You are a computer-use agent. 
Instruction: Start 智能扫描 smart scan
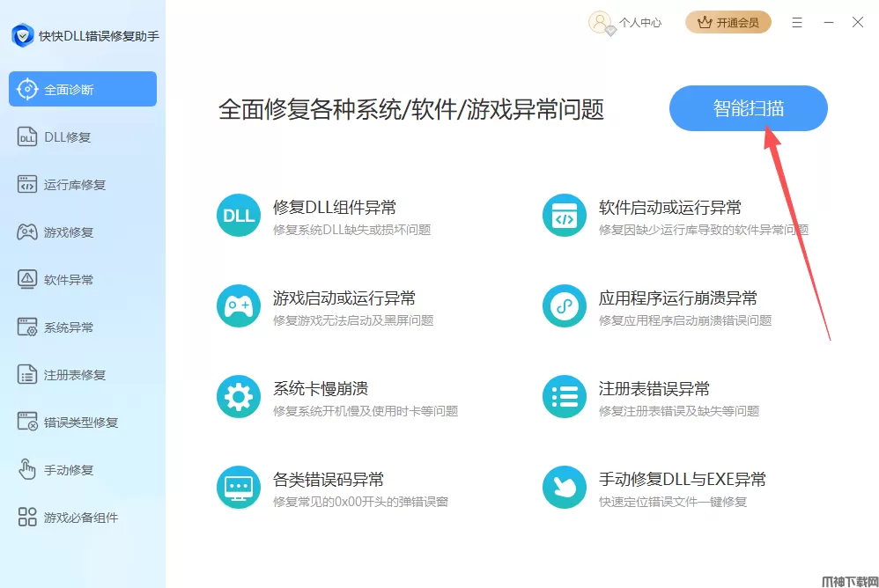click(x=748, y=109)
